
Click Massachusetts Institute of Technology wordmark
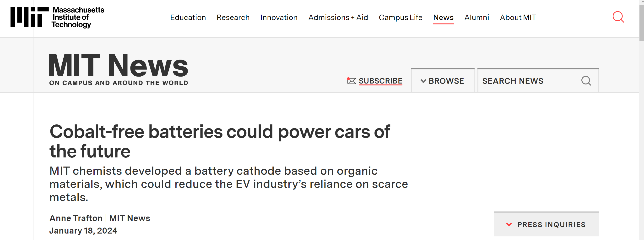pyautogui.click(x=78, y=17)
